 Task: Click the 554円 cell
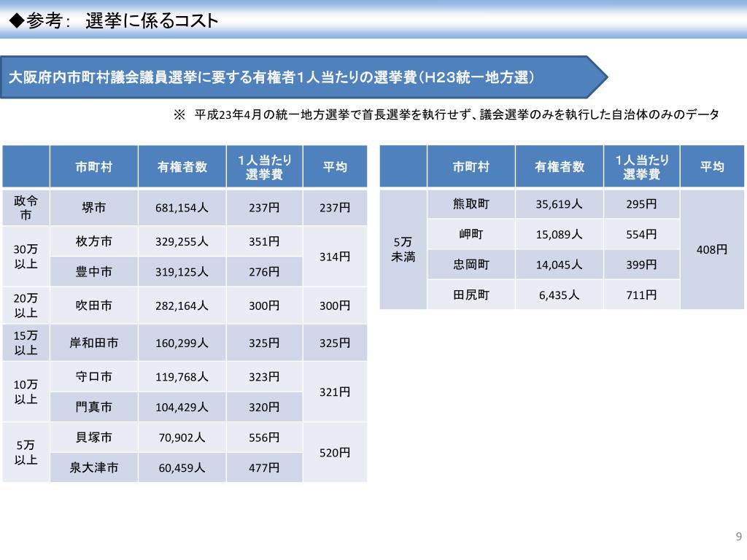(642, 234)
